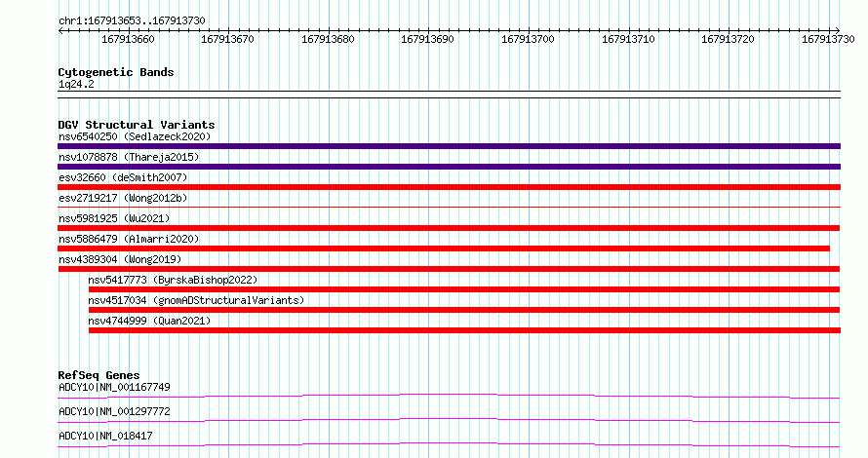Image resolution: width=868 pixels, height=458 pixels.
Task: Click the nsv6540250 purple variant bar
Action: point(449,146)
